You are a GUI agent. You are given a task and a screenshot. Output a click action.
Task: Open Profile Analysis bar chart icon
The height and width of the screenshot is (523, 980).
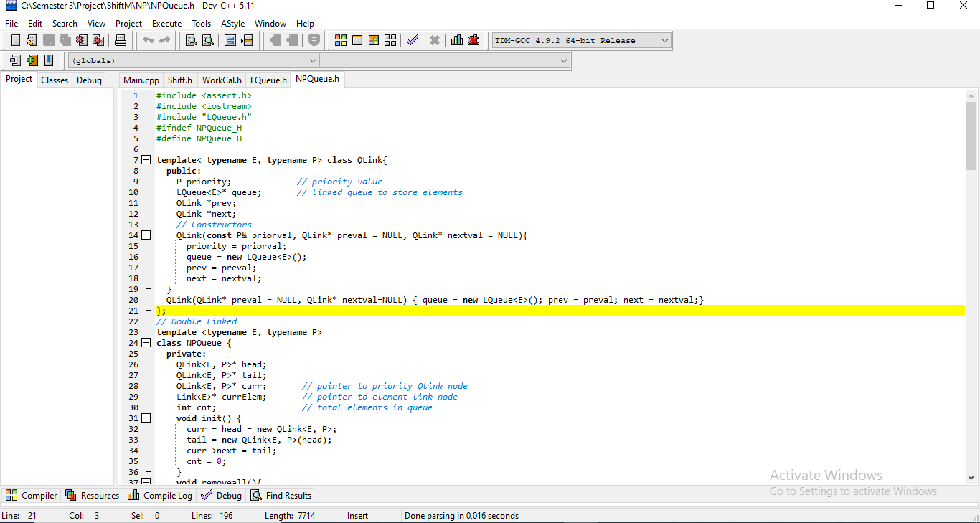(457, 40)
